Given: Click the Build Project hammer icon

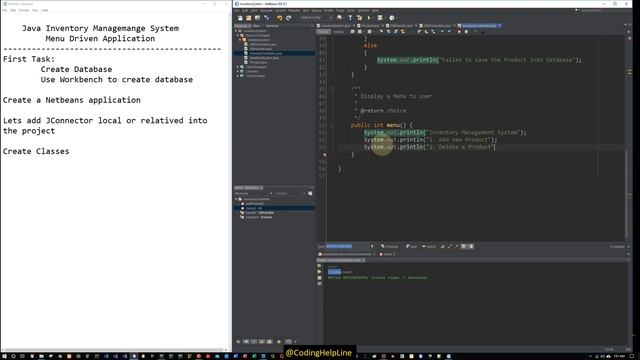Looking at the screenshot, I should coord(350,18).
